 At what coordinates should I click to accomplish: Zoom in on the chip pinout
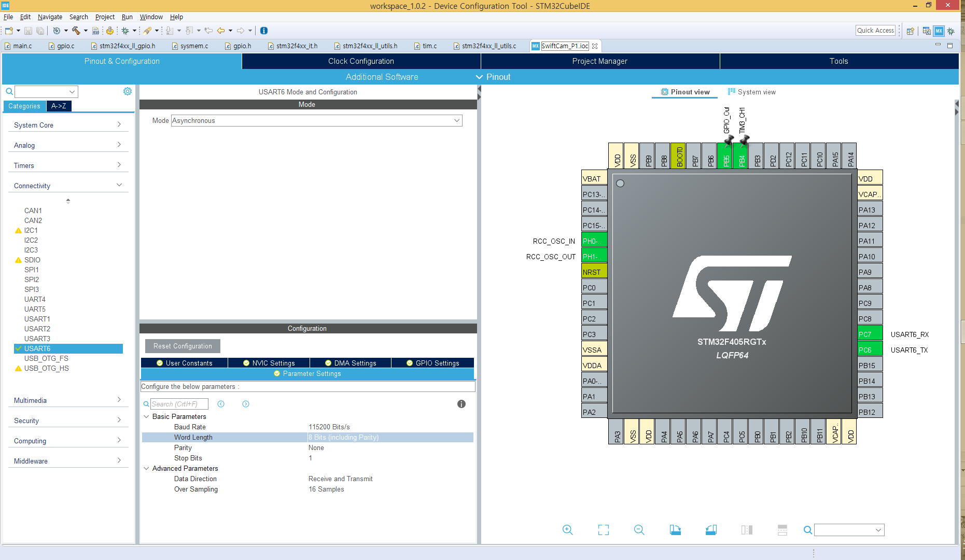tap(567, 530)
